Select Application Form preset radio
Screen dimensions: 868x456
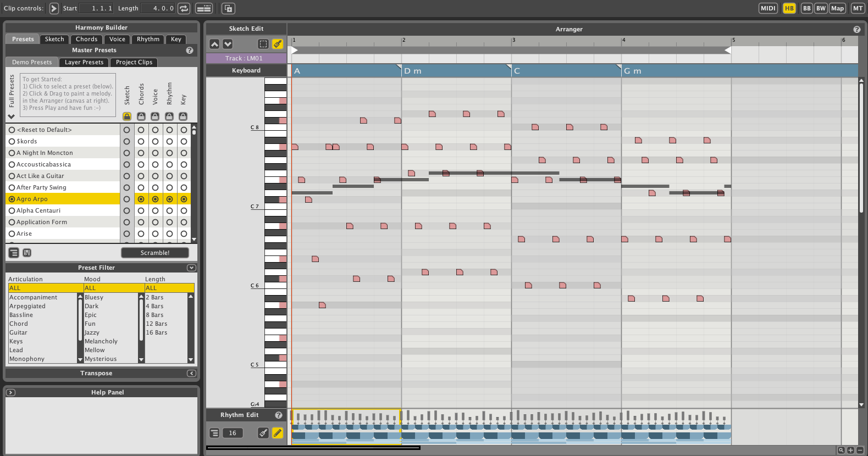coord(12,222)
